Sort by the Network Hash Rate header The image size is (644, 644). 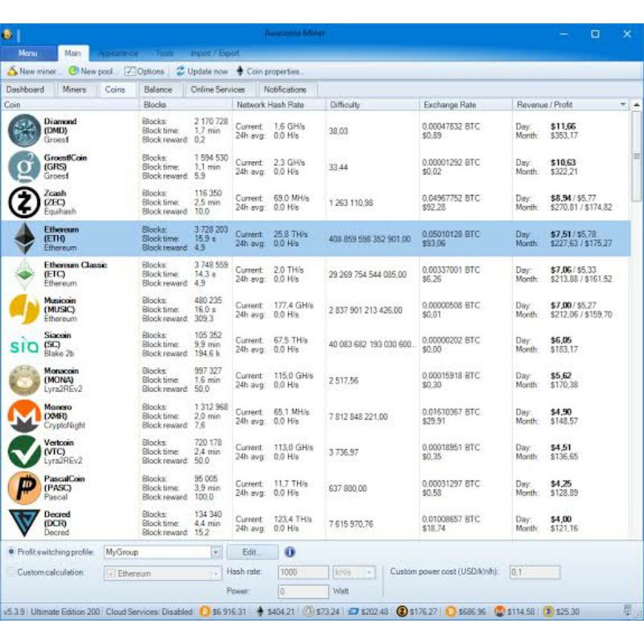click(279, 105)
